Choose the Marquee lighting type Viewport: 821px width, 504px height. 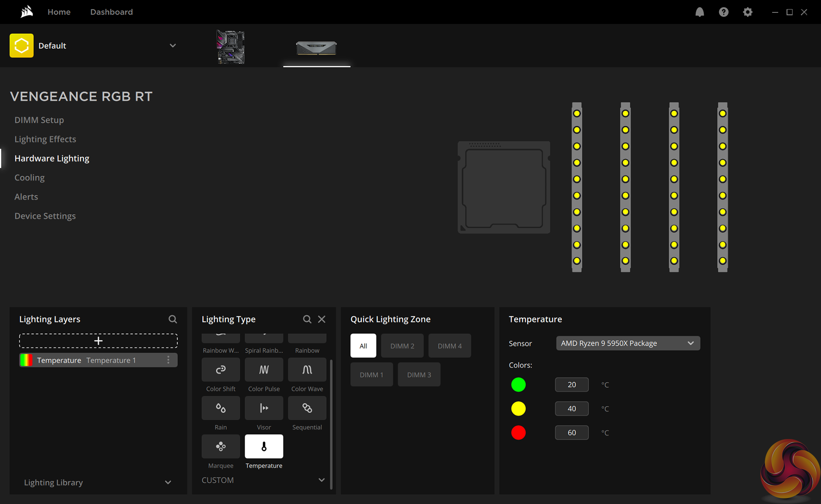coord(221,447)
